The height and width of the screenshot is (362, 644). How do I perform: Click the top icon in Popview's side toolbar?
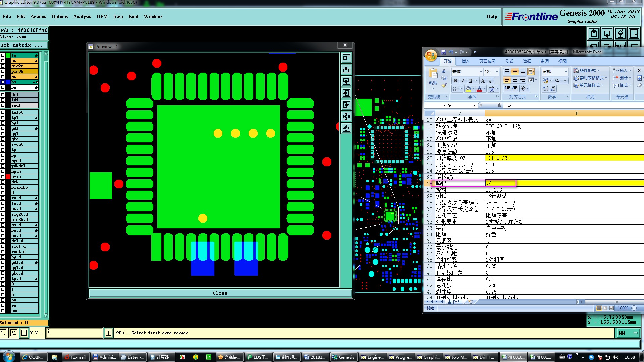[x=346, y=58]
